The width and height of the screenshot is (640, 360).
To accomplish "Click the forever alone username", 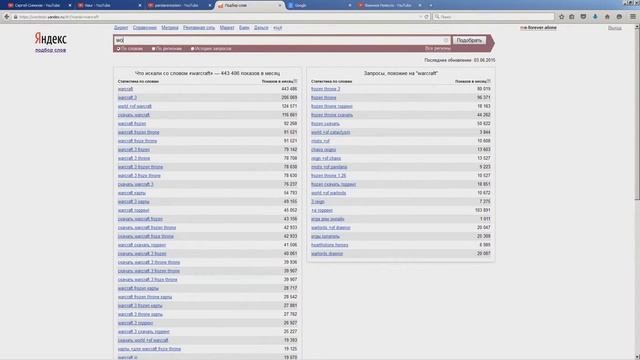I will point(538,28).
